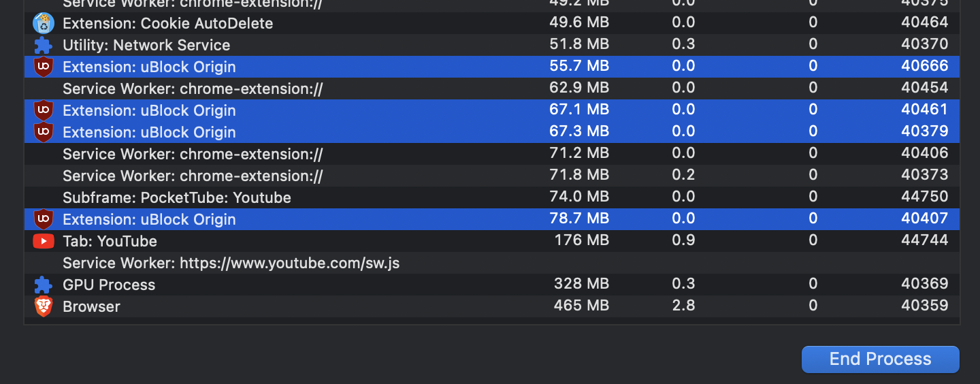This screenshot has height=384, width=980.
Task: Select the Browser process row text
Action: (91, 306)
